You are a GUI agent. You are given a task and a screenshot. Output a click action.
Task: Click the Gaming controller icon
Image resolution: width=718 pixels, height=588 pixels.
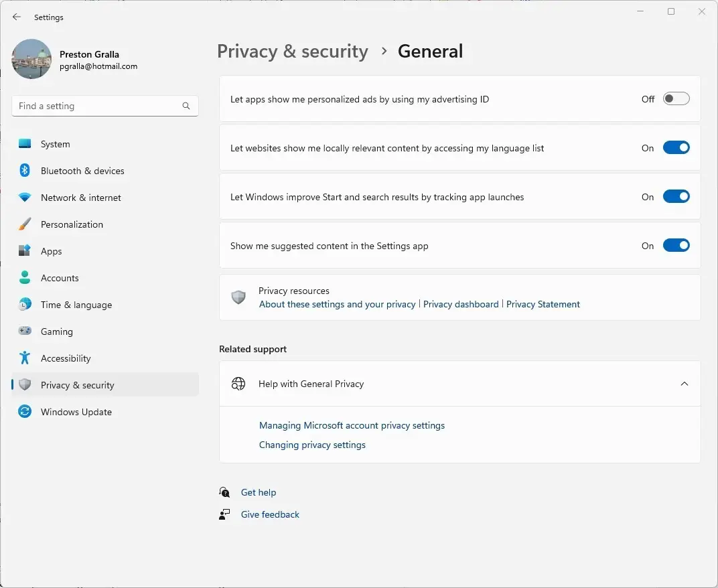tap(25, 331)
